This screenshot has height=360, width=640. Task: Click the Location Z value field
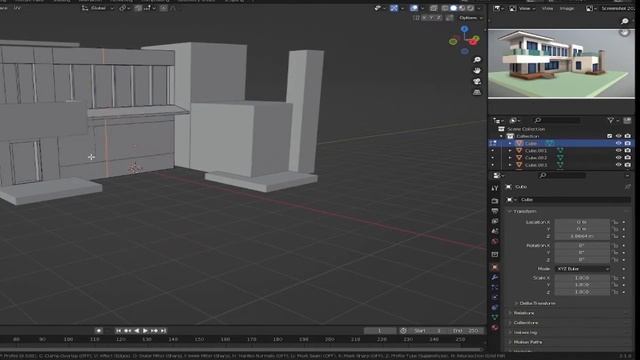tap(582, 236)
